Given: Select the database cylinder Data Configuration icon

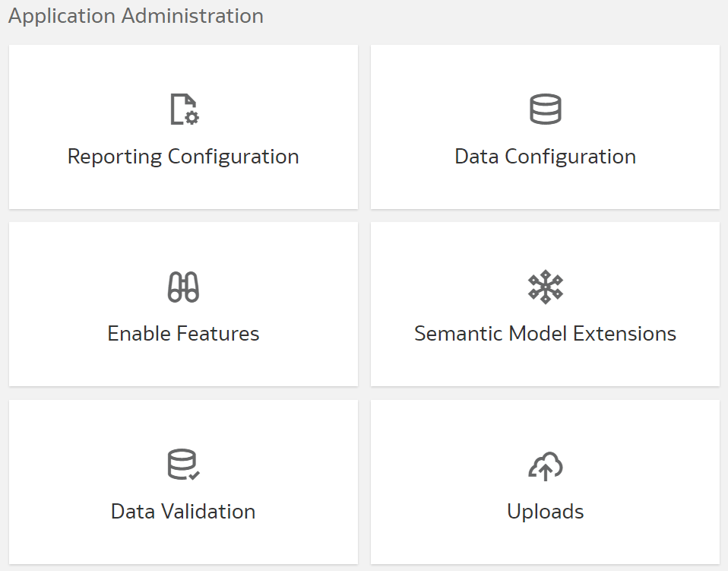Looking at the screenshot, I should (546, 109).
